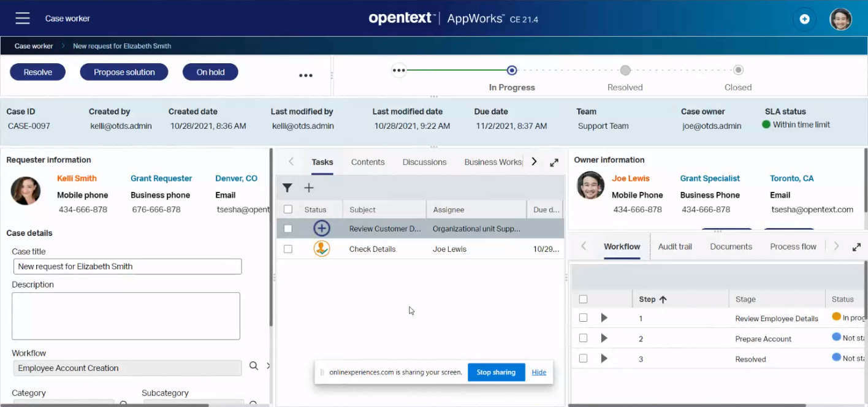Open the hamburger navigation menu
868x407 pixels.
click(x=23, y=18)
